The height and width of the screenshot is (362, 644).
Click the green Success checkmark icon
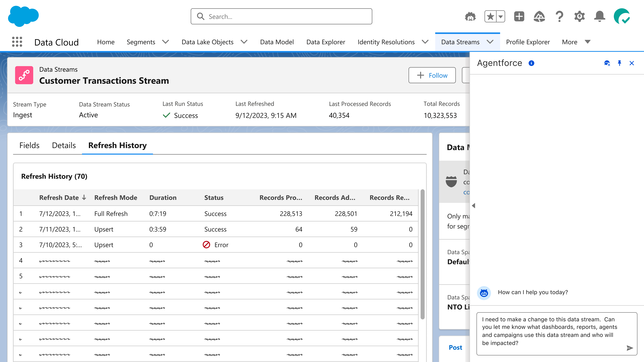pyautogui.click(x=167, y=115)
